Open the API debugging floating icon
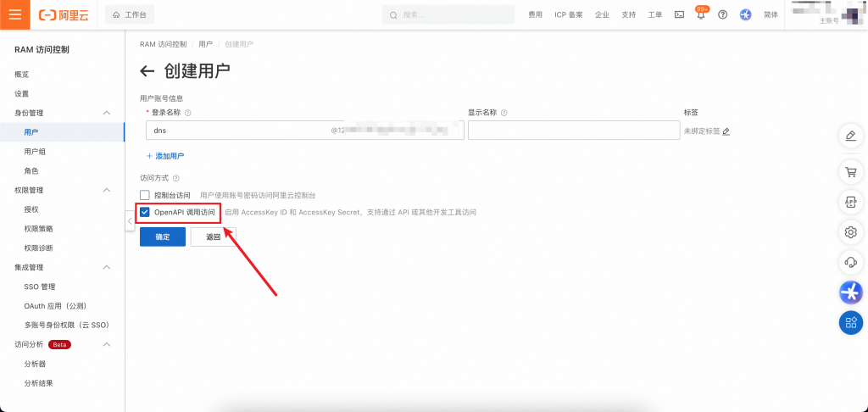The height and width of the screenshot is (412, 868). pos(851,202)
